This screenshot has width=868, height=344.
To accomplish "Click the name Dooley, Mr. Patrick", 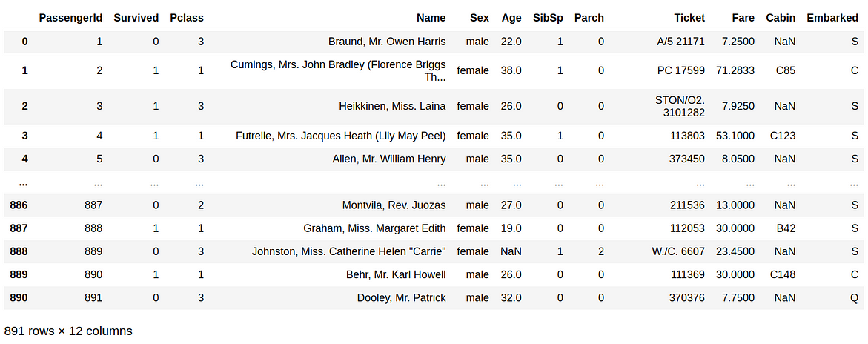I will coord(401,298).
